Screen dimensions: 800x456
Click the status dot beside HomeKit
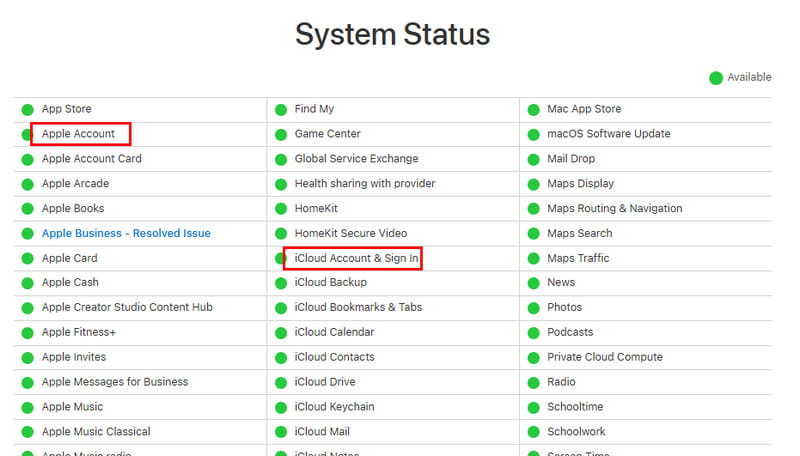[x=281, y=209]
